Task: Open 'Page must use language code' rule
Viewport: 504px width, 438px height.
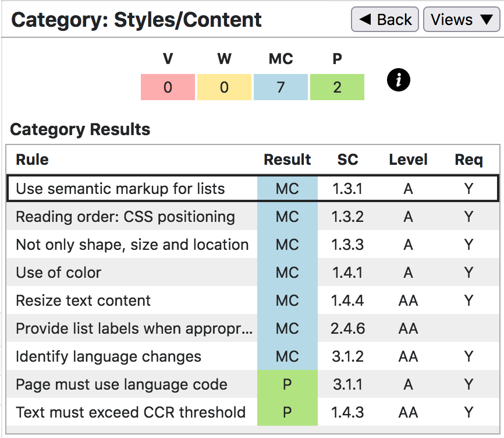Action: coord(121,384)
